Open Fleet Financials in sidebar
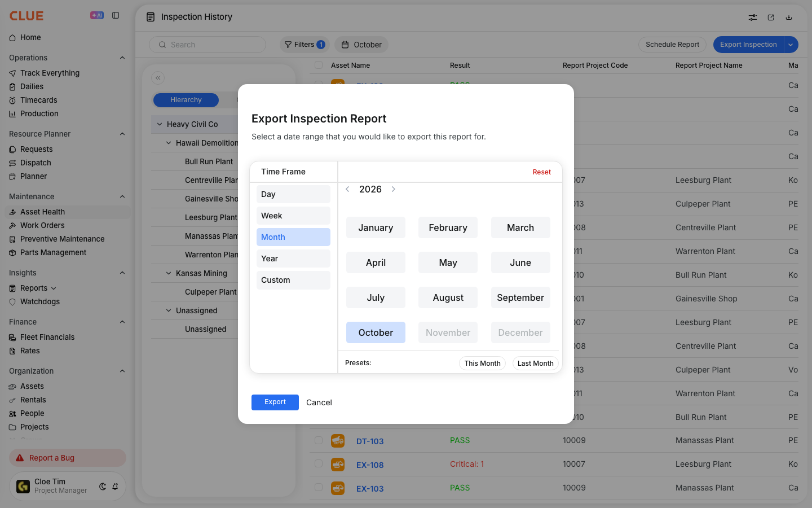Screen dimensions: 812x508 47,337
